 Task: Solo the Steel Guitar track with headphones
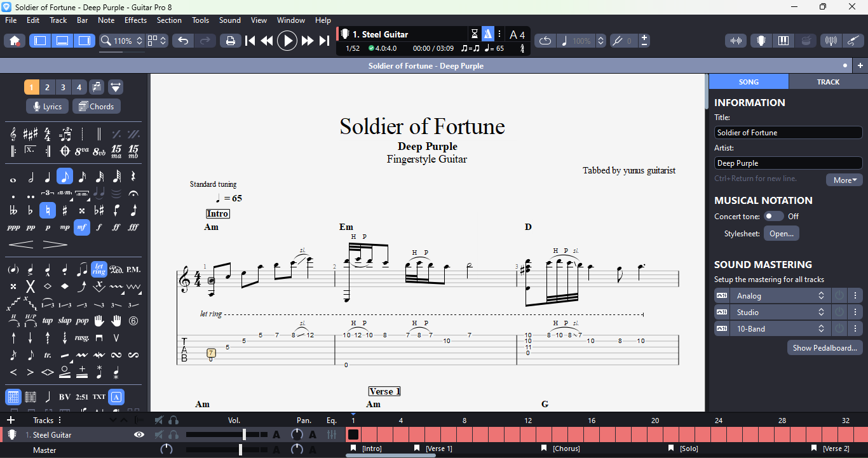[x=173, y=435]
